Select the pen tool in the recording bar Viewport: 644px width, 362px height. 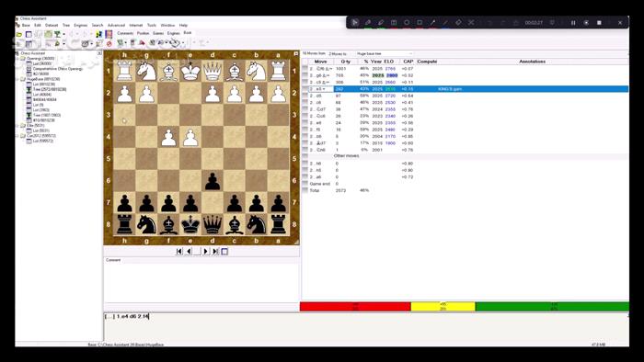click(368, 23)
